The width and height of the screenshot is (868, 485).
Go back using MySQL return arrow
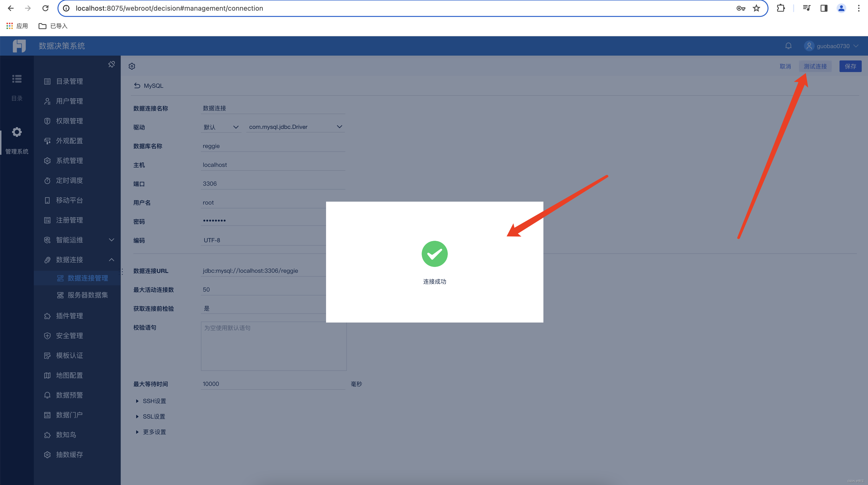[137, 86]
